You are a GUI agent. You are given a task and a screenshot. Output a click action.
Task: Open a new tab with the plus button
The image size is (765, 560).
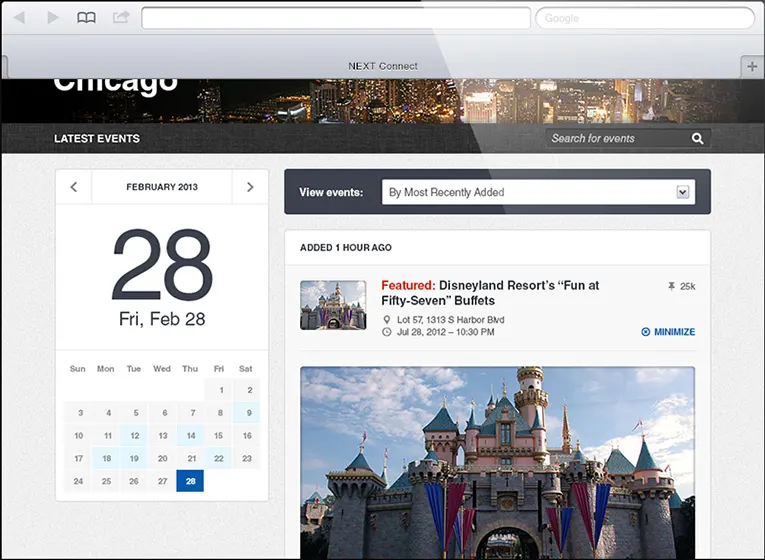point(752,66)
